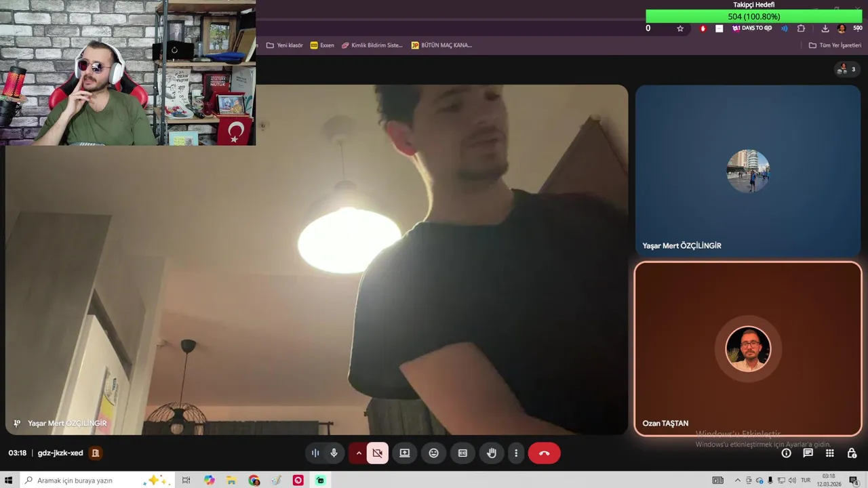
Task: Switch the TUR input language indicator
Action: click(x=806, y=481)
